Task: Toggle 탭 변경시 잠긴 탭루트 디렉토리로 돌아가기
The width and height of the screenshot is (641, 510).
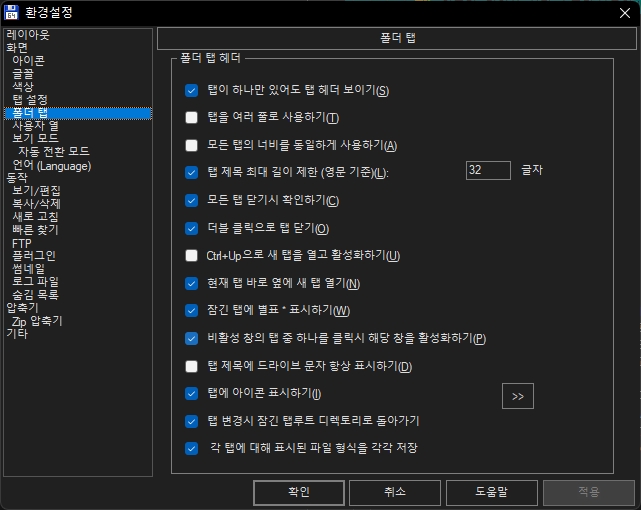Action: tap(191, 421)
